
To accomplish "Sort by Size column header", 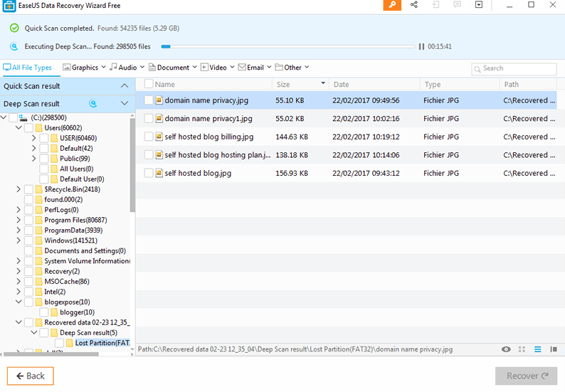I will 300,85.
